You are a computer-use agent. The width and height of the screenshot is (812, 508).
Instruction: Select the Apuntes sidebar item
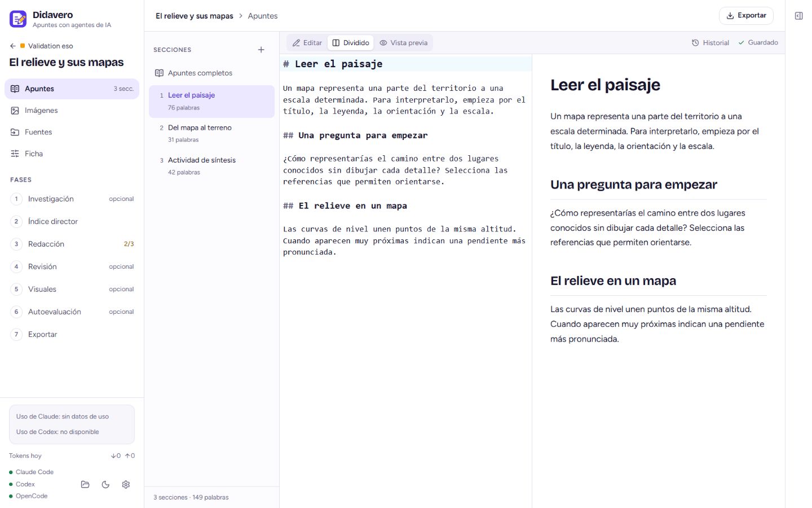[x=72, y=89]
